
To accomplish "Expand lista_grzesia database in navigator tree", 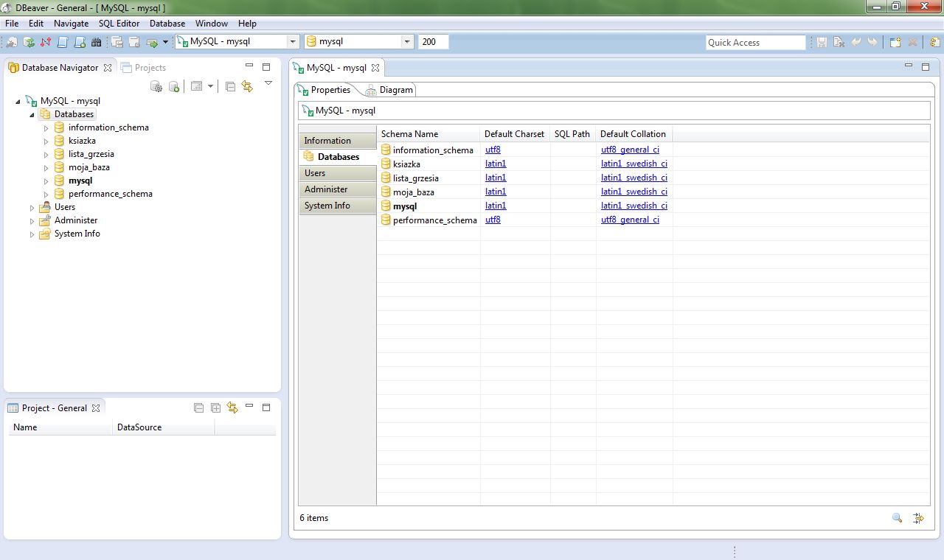I will 46,155.
